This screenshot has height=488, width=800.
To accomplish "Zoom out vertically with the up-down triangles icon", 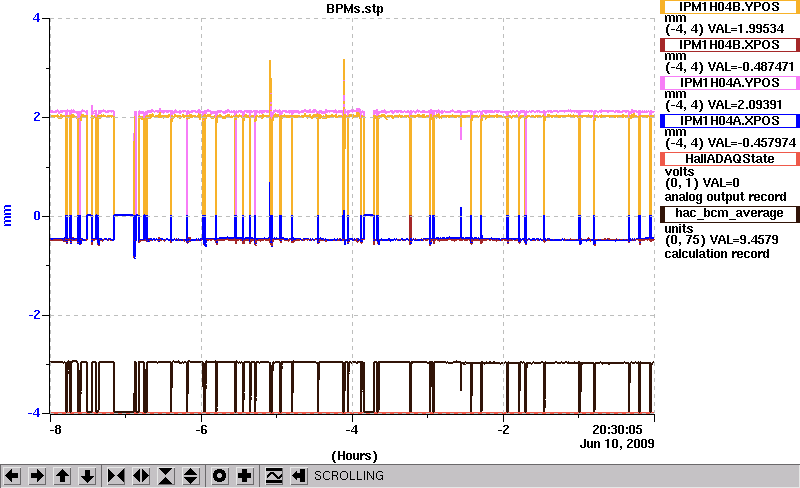I will 191,476.
